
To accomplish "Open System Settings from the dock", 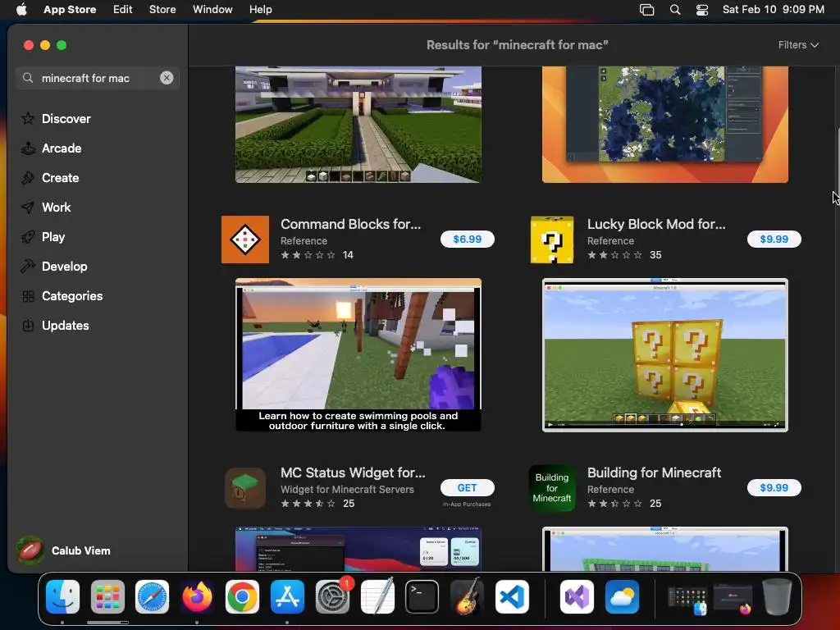I will click(x=332, y=596).
